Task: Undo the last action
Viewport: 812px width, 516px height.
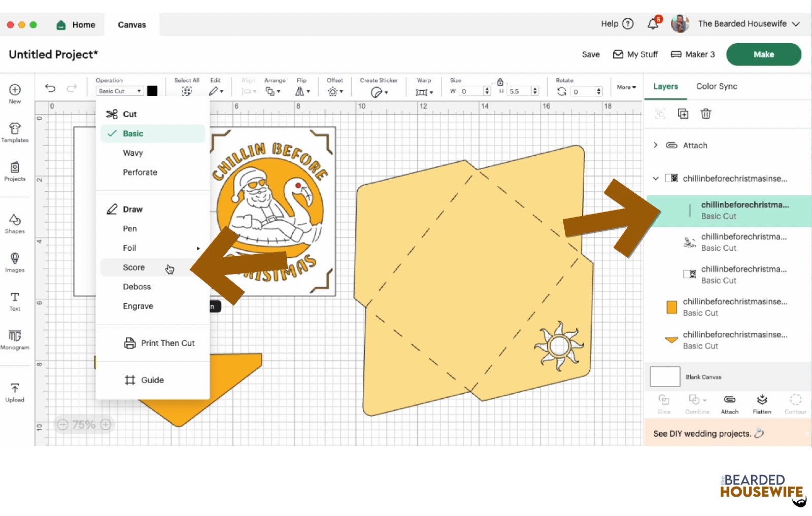Action: coord(50,88)
